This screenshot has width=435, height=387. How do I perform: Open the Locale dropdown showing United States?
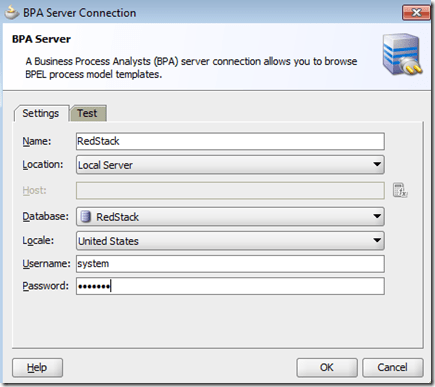pos(230,241)
